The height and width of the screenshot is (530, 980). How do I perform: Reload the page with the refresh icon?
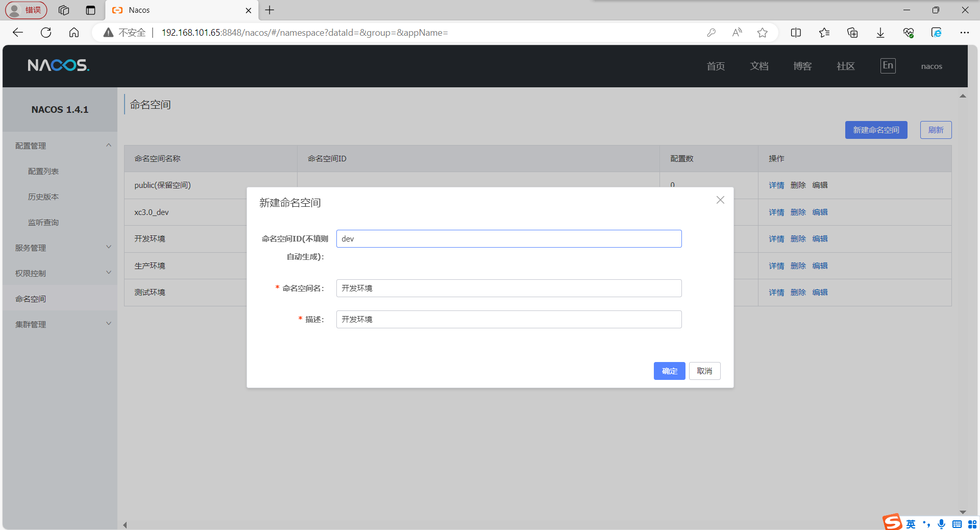coord(46,33)
